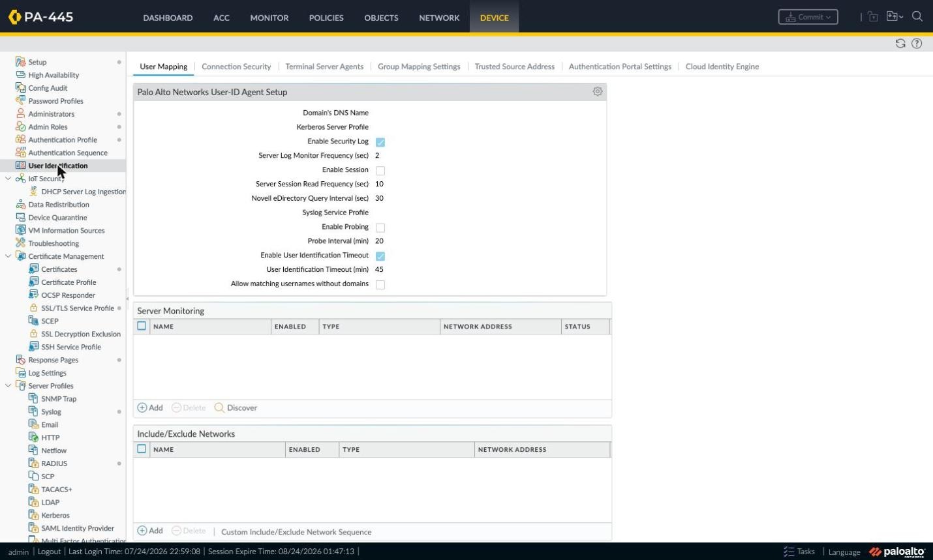Click the High Availability sidebar icon
933x560 pixels.
coord(20,75)
